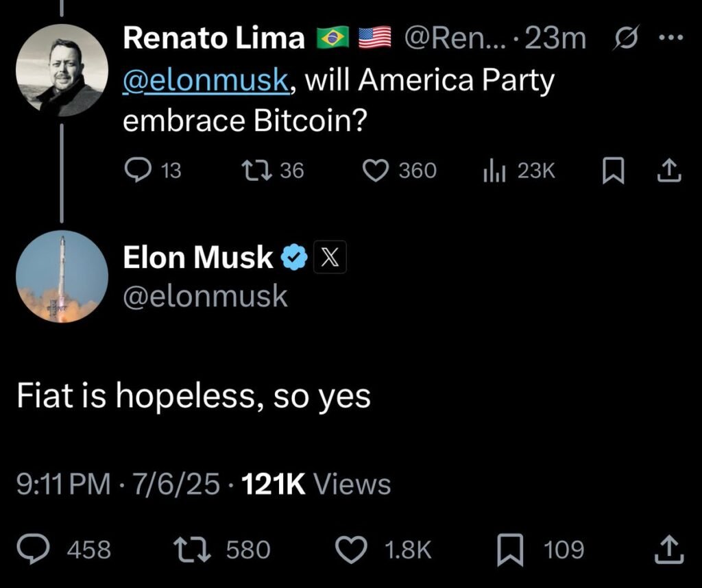Share Elon Musk's post using the bottom share icon
Screen dimensions: 702x588
669,550
